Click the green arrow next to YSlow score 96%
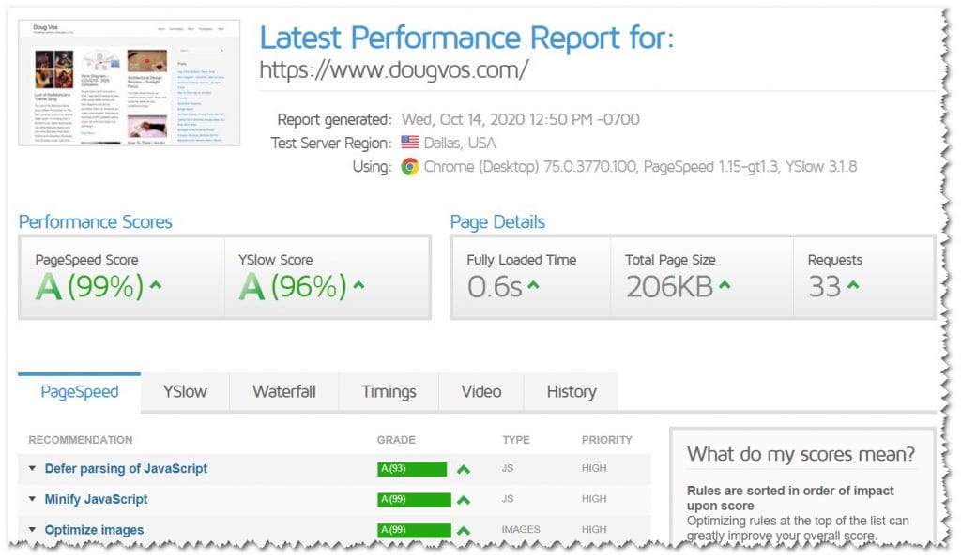The height and width of the screenshot is (560, 961). click(x=358, y=285)
